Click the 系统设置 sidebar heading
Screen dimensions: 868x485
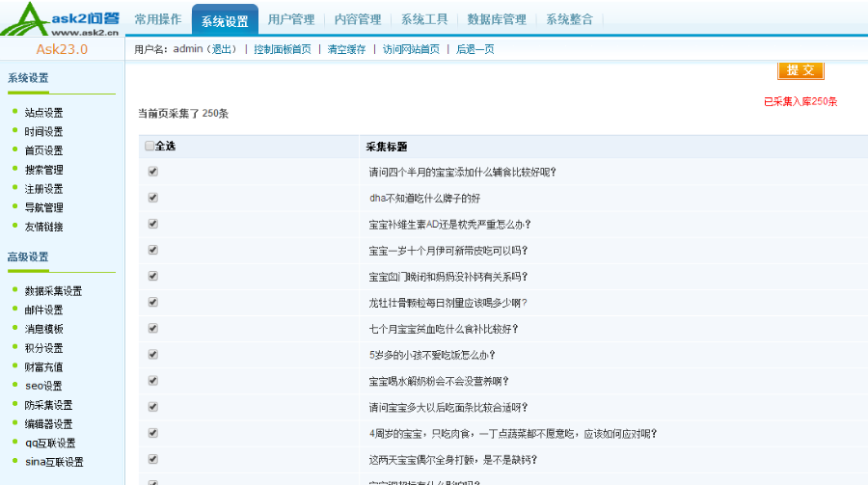pyautogui.click(x=28, y=77)
